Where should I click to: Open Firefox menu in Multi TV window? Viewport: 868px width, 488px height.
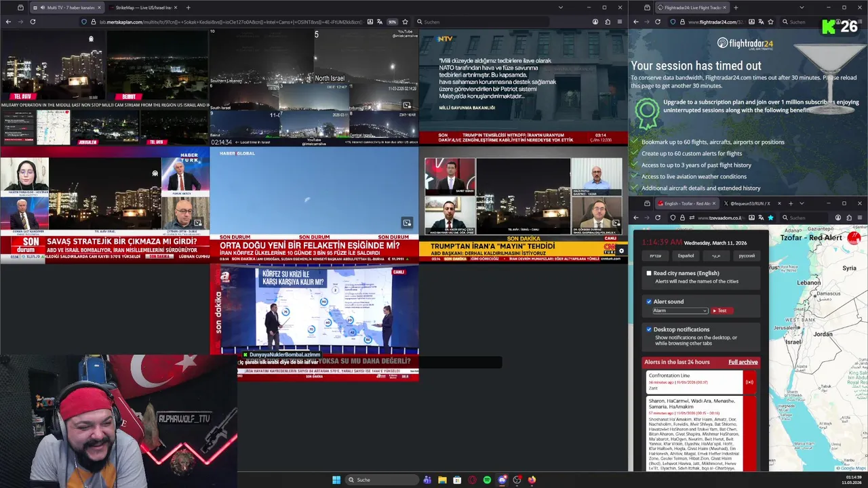[x=620, y=22]
